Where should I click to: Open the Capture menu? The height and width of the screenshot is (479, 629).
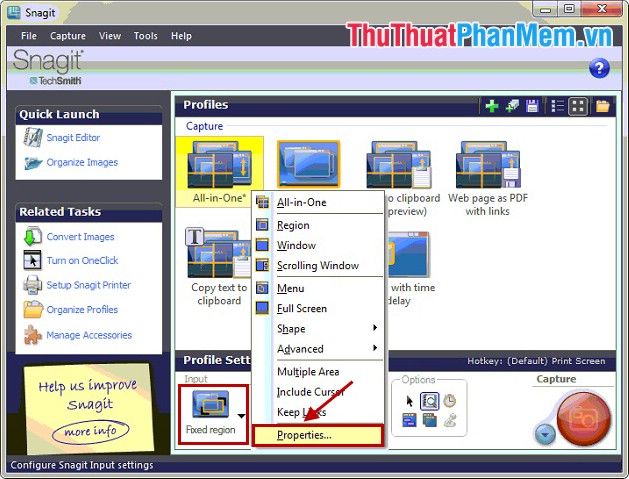coord(68,36)
